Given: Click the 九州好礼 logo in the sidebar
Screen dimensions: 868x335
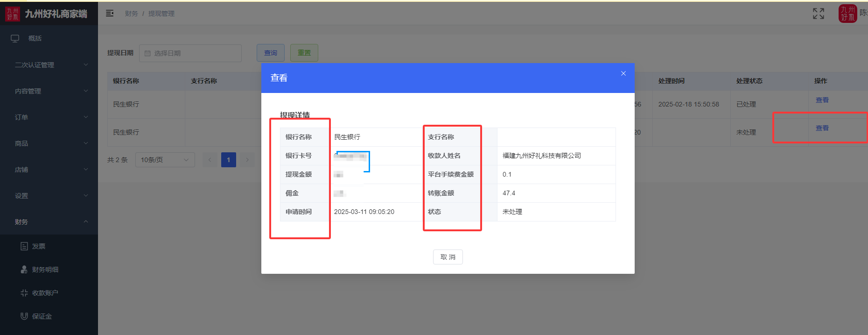Looking at the screenshot, I should (x=13, y=14).
